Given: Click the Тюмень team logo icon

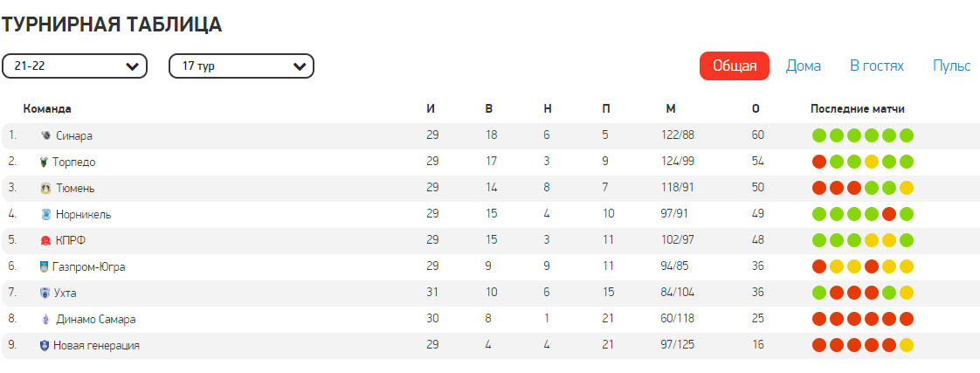Looking at the screenshot, I should (x=45, y=188).
